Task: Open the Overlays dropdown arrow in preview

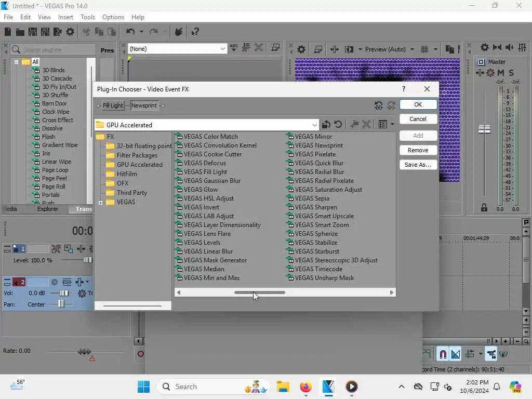Action: (435, 49)
